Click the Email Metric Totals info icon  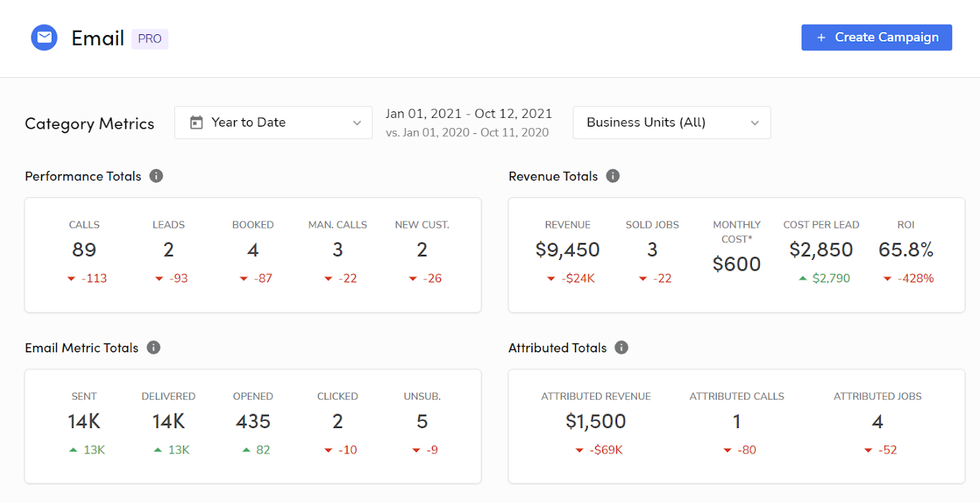click(x=153, y=348)
